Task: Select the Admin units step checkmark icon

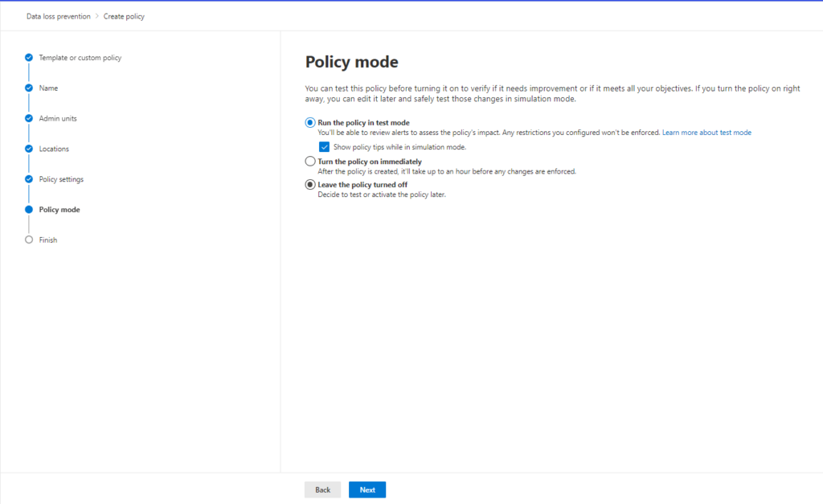Action: pyautogui.click(x=29, y=118)
